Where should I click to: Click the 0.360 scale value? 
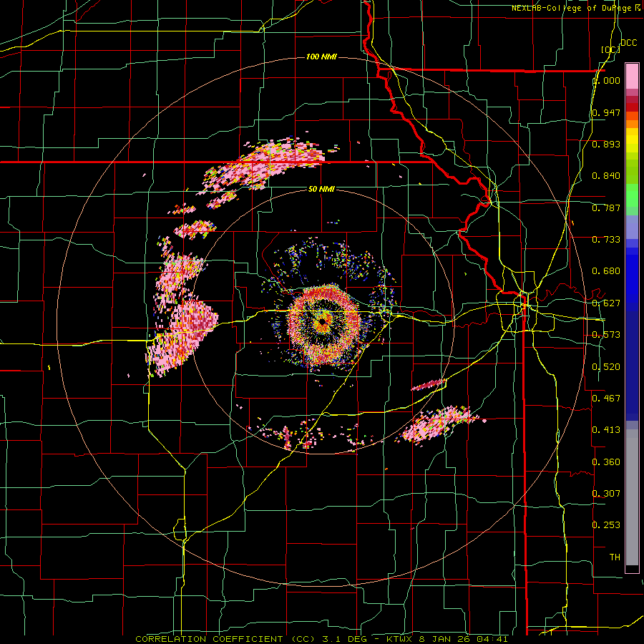click(606, 462)
